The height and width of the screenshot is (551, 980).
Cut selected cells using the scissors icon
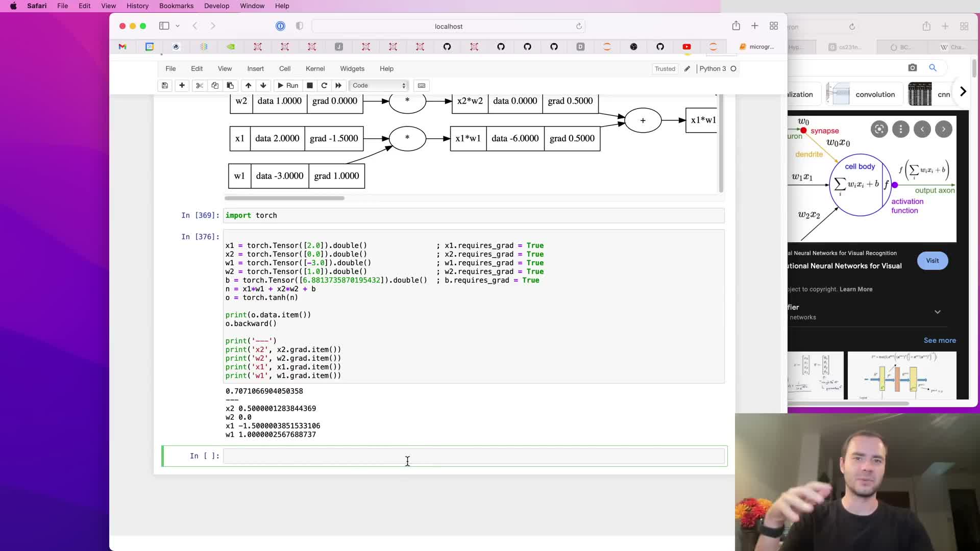coord(200,85)
